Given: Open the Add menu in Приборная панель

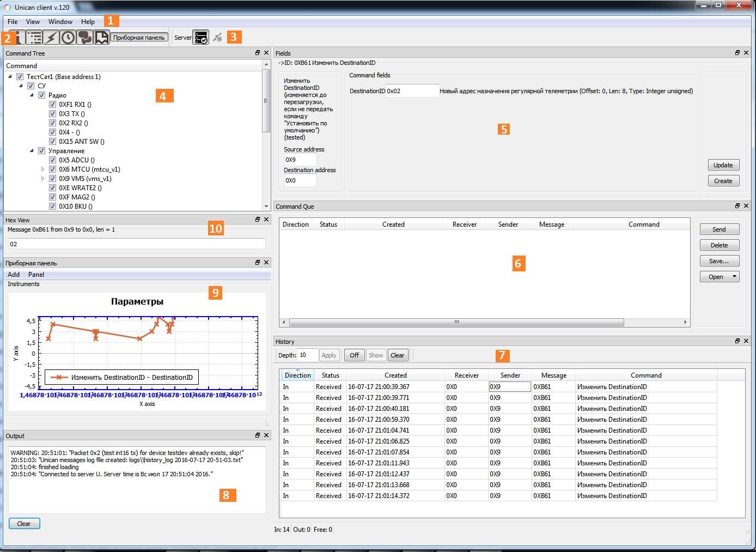Looking at the screenshot, I should click(13, 274).
